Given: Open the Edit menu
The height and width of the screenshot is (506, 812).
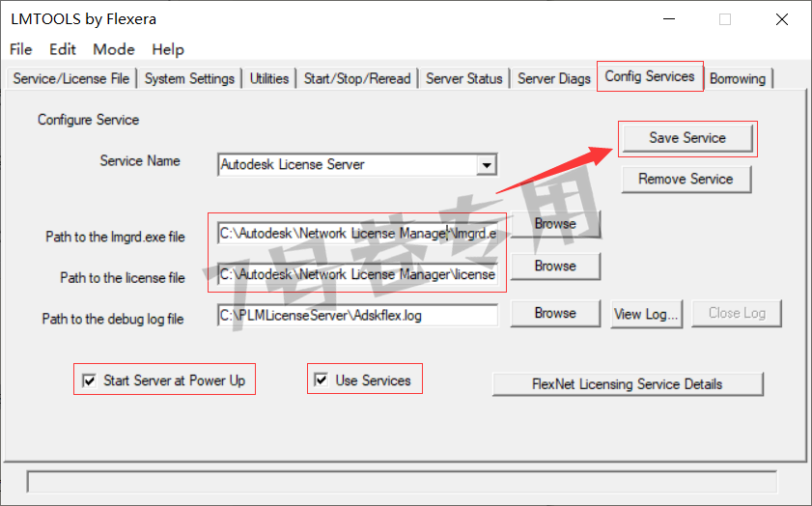Looking at the screenshot, I should 62,49.
